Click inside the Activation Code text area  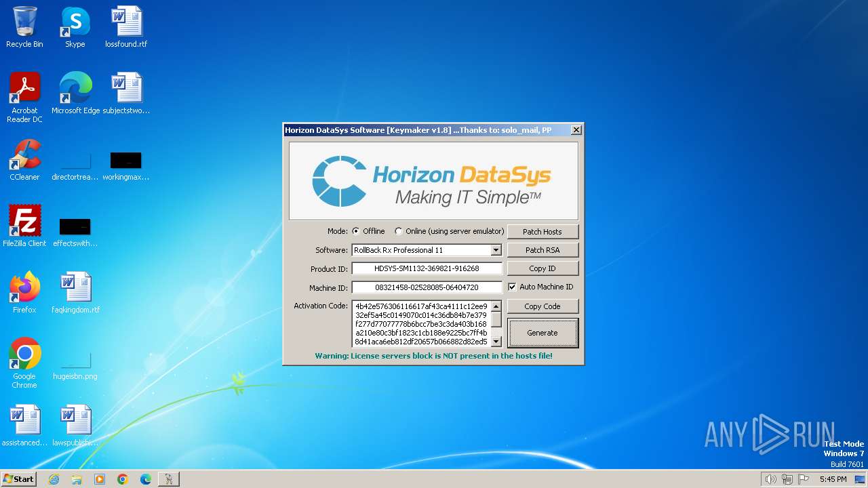[421, 324]
